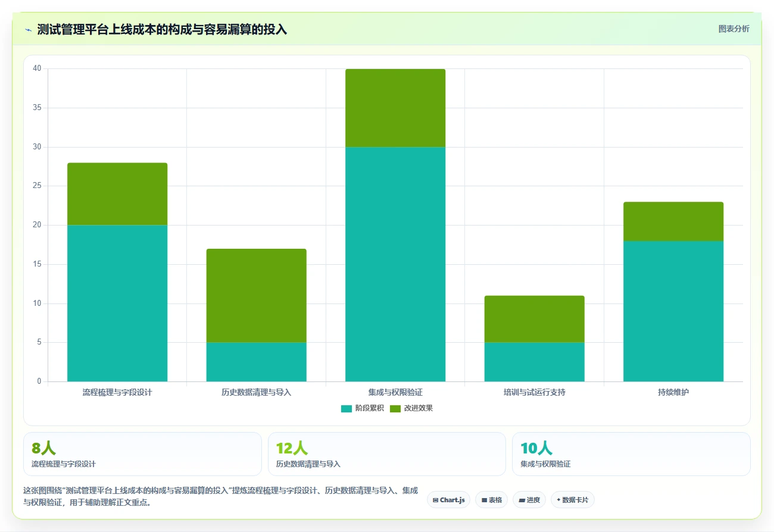Viewport: 774px width, 532px height.
Task: Click the x-axis label 流程梳理与字段设计
Action: pos(117,392)
